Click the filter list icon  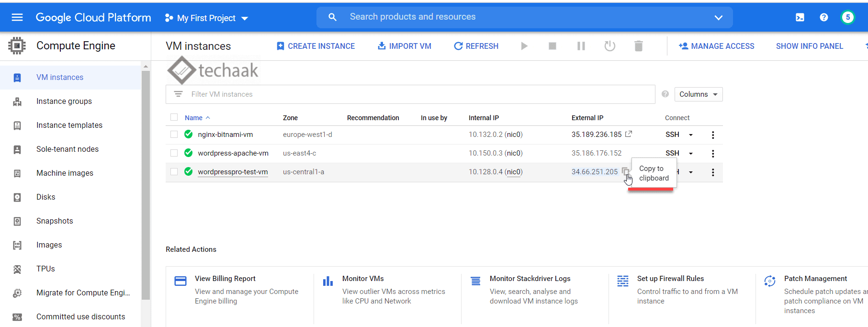(178, 94)
